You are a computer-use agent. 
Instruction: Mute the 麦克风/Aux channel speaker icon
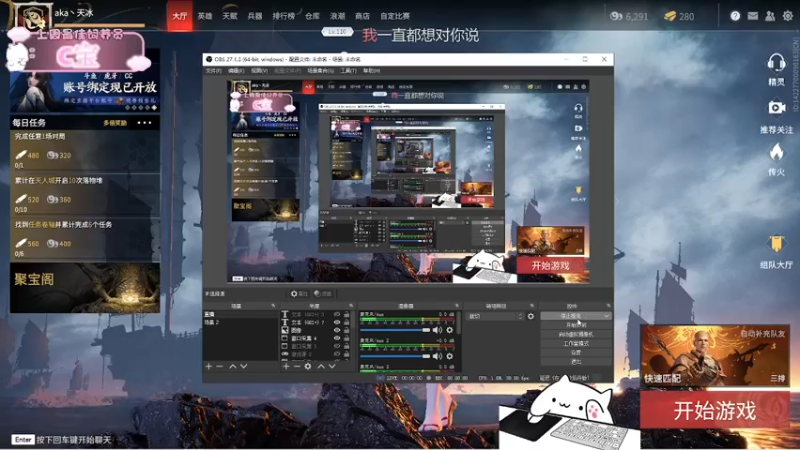coord(437,330)
